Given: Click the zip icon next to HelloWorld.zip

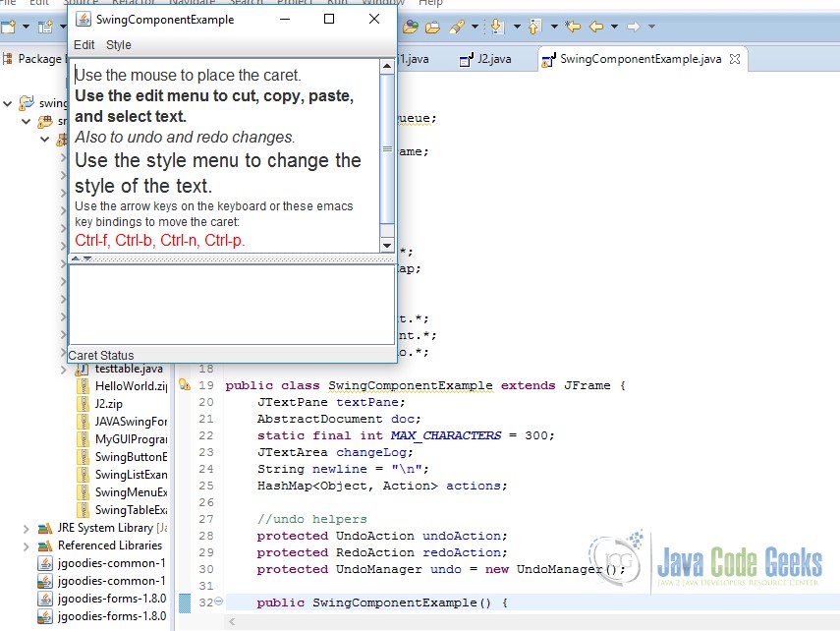Looking at the screenshot, I should point(83,385).
